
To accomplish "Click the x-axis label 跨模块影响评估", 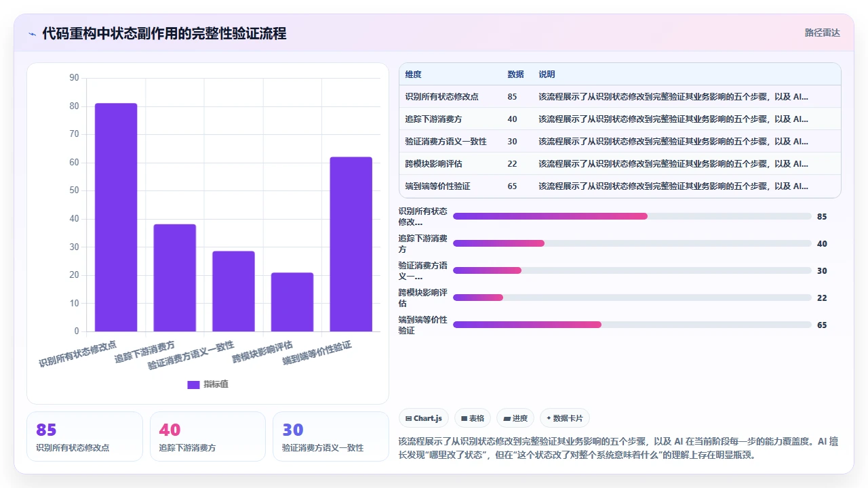I will coord(262,351).
